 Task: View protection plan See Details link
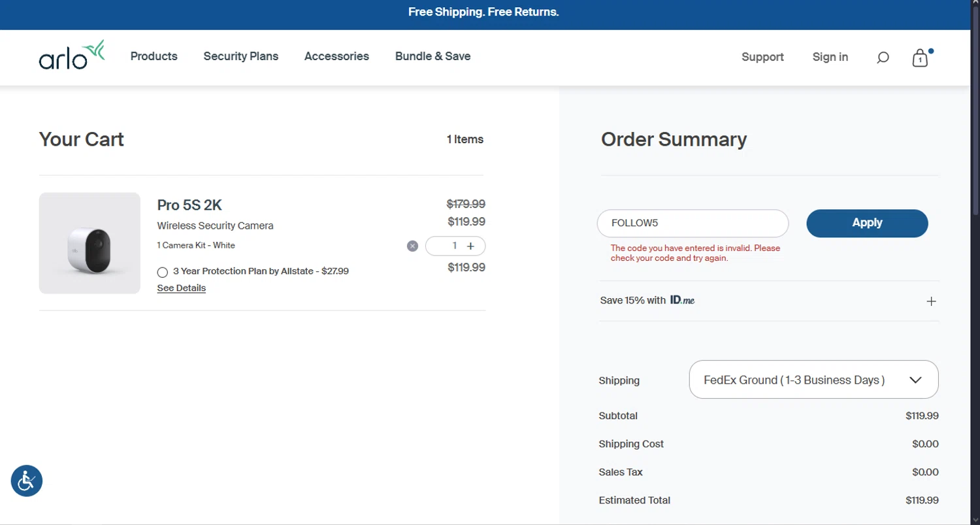tap(181, 288)
